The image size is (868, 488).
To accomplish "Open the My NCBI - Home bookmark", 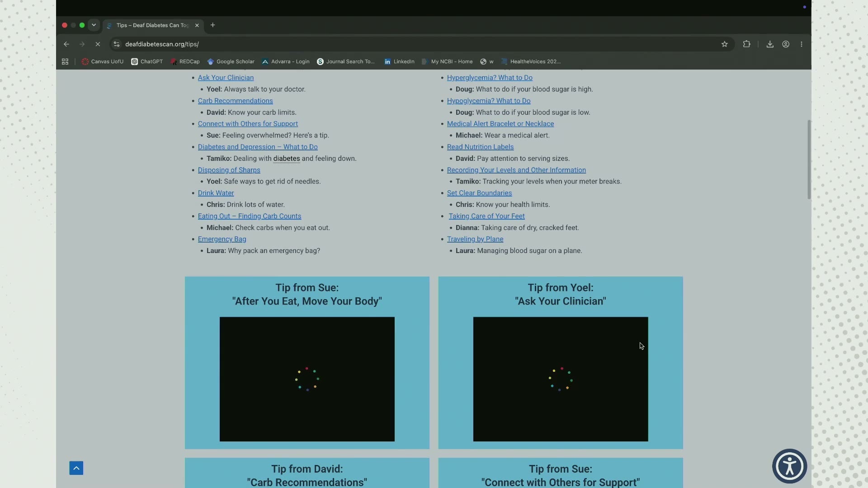I will (x=447, y=61).
